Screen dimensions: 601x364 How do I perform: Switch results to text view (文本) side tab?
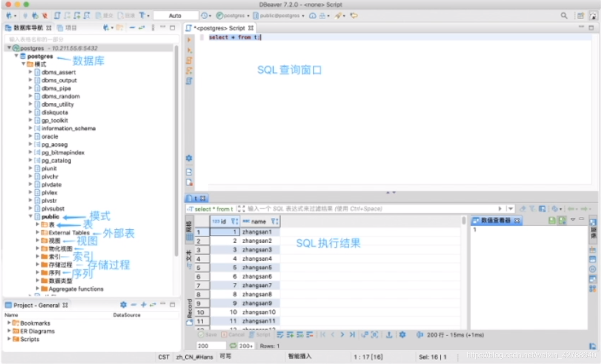tap(189, 261)
